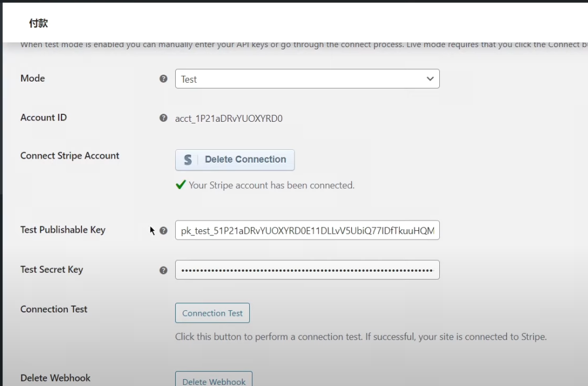
Task: Click the Test Publishable Key label
Action: pos(63,230)
